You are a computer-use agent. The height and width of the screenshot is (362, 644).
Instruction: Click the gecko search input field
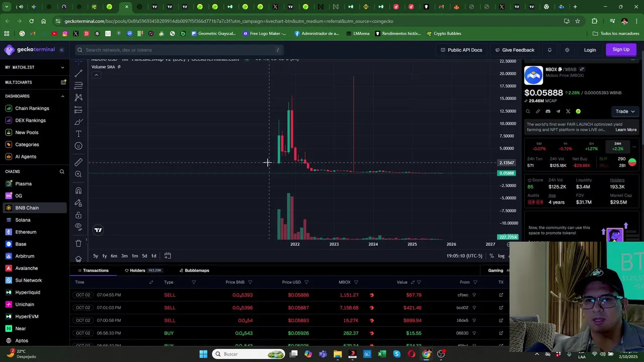coord(178,50)
